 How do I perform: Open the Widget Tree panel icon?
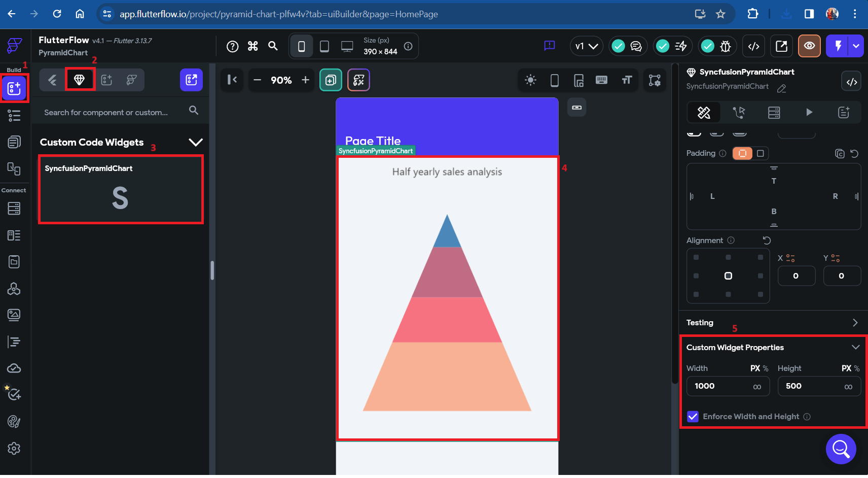click(x=14, y=116)
